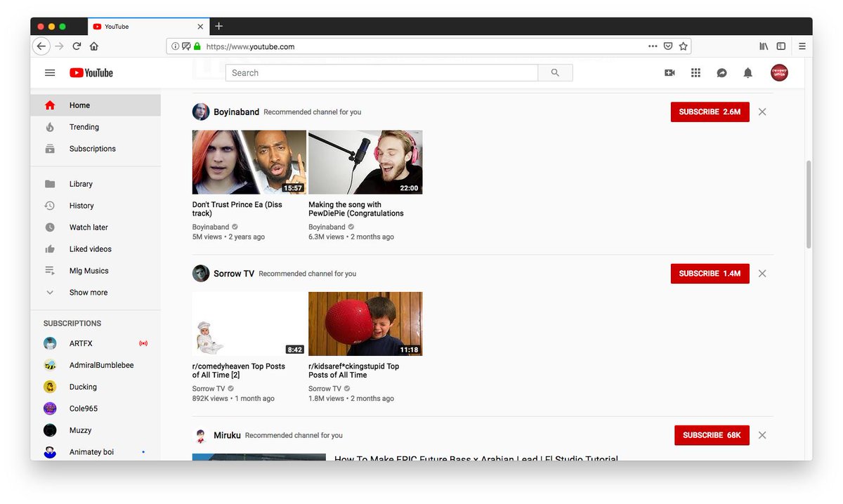Open Ducking subscription channel

pos(96,387)
